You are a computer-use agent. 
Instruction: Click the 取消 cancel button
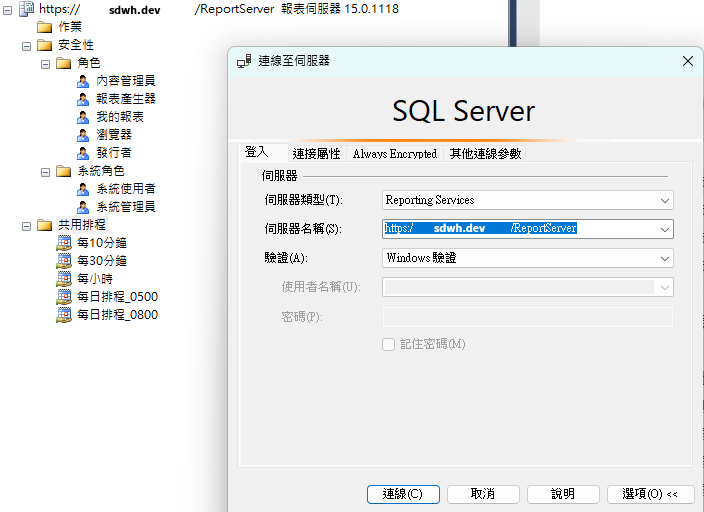pos(484,494)
